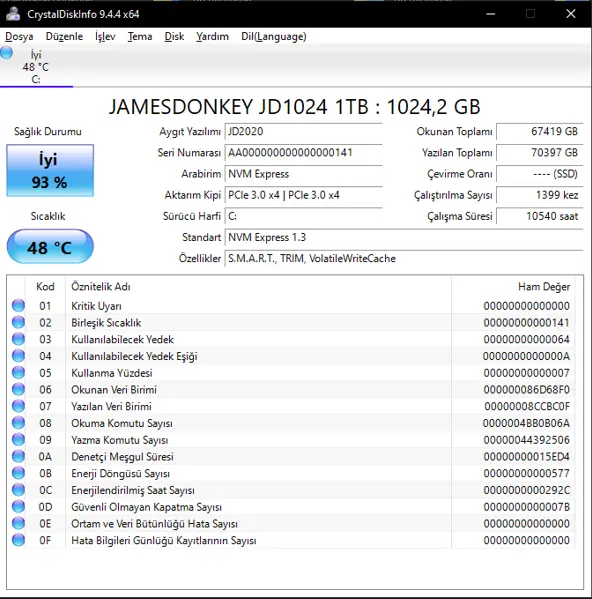Viewport: 592px width, 599px height.
Task: Open the Dosya menu
Action: pyautogui.click(x=19, y=36)
